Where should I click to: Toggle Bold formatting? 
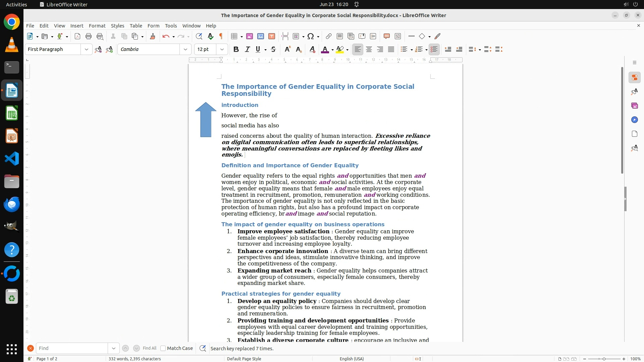pos(236,50)
